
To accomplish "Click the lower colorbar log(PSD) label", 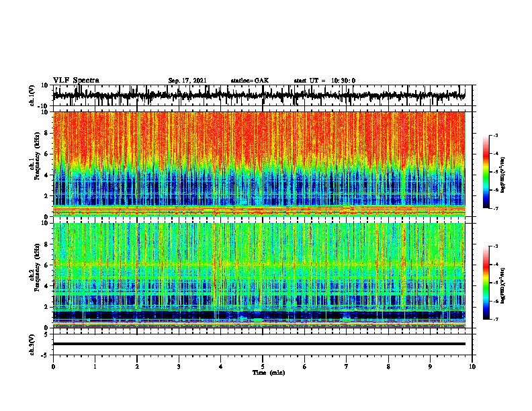I will (x=503, y=285).
